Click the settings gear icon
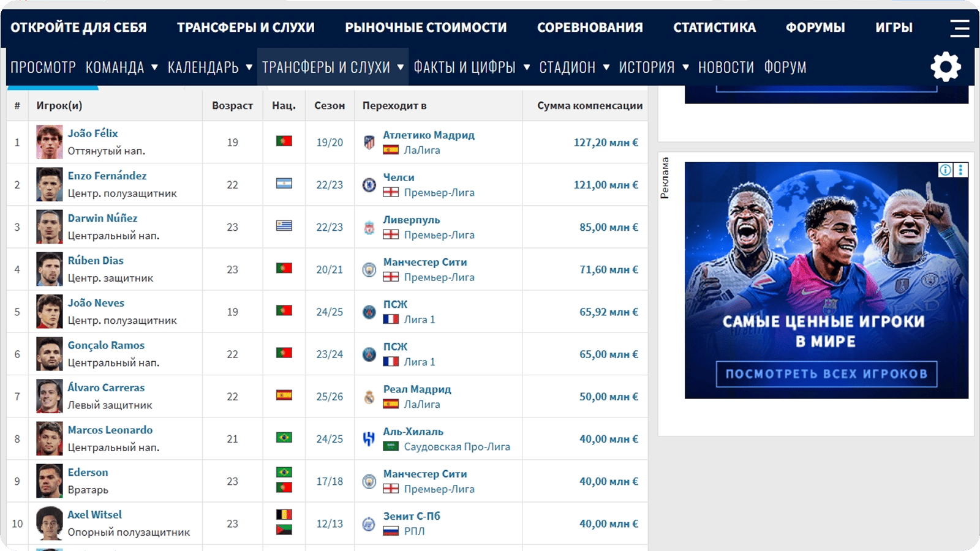 [946, 67]
